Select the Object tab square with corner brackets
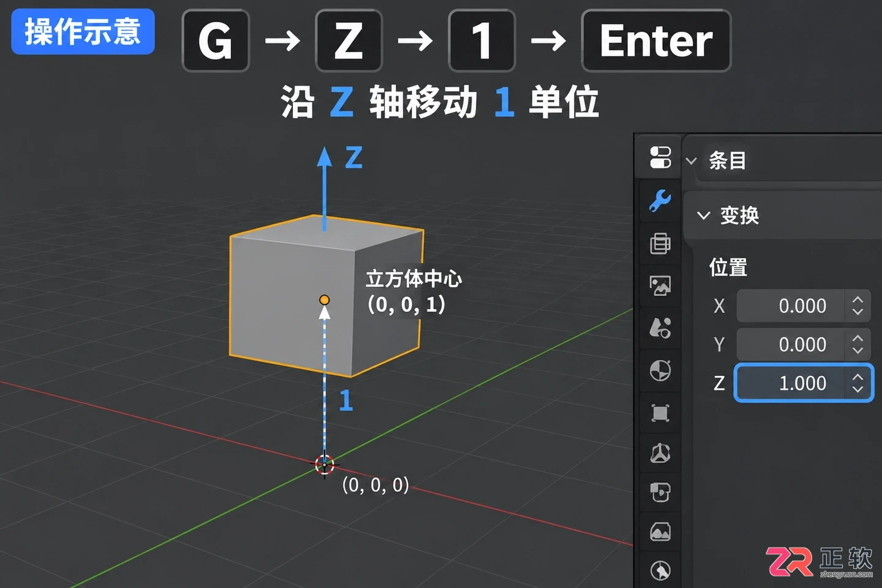Image resolution: width=882 pixels, height=588 pixels. point(660,413)
